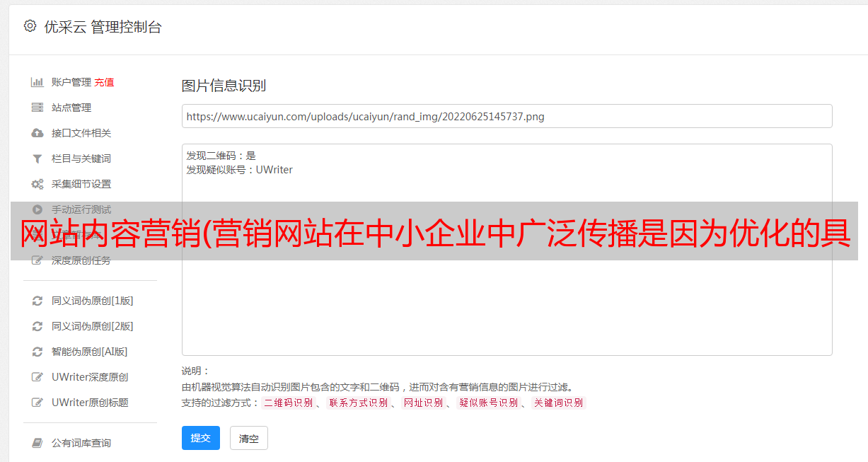The height and width of the screenshot is (462, 868).
Task: Click the 说明: label text
Action: [196, 371]
